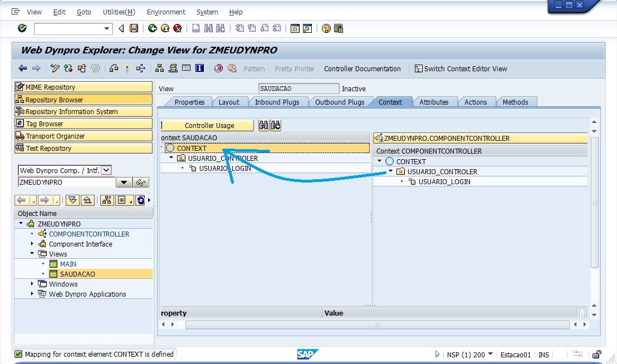
Task: Click the Save disk icon
Action: click(x=134, y=28)
